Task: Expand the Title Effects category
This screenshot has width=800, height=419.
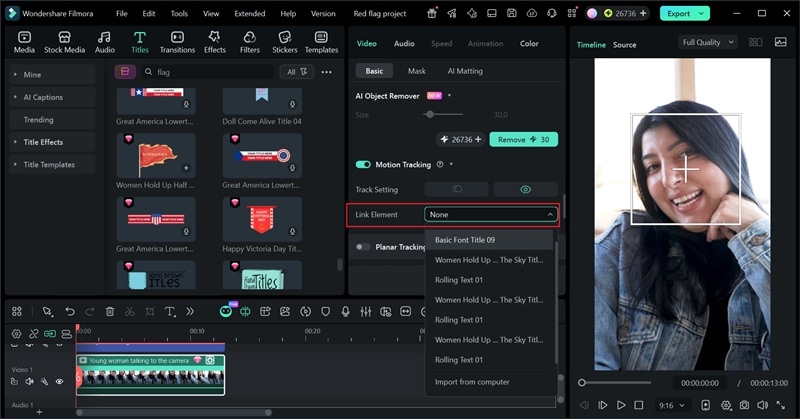Action: click(x=52, y=142)
